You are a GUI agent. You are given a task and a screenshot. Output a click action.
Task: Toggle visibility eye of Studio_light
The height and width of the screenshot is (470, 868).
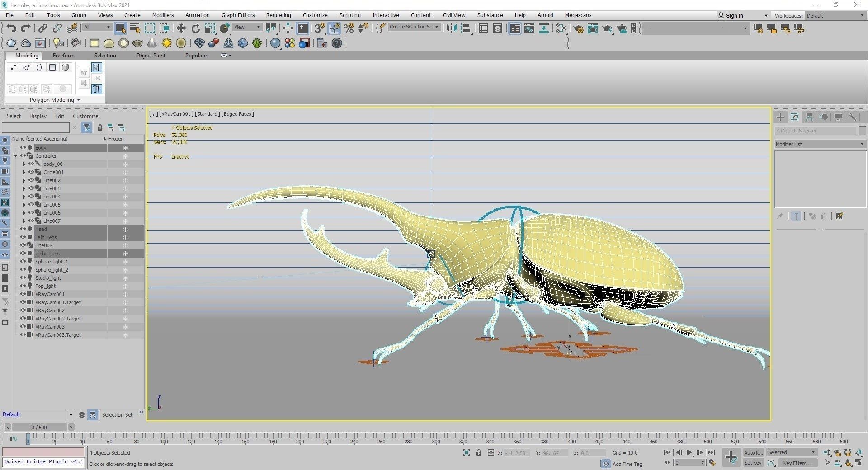23,278
